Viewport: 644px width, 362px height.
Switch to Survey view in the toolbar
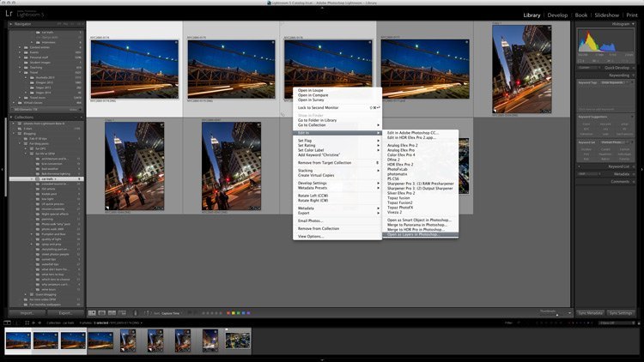(x=122, y=313)
